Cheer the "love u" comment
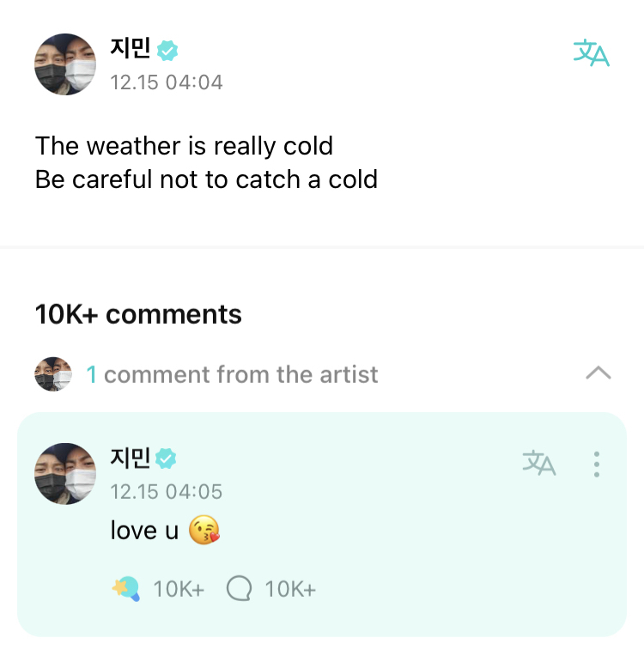Image resolution: width=644 pixels, height=650 pixels. click(x=125, y=589)
